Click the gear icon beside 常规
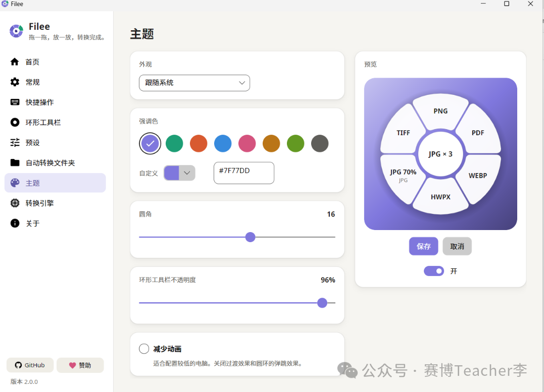Viewport: 544px width, 392px height. point(15,82)
